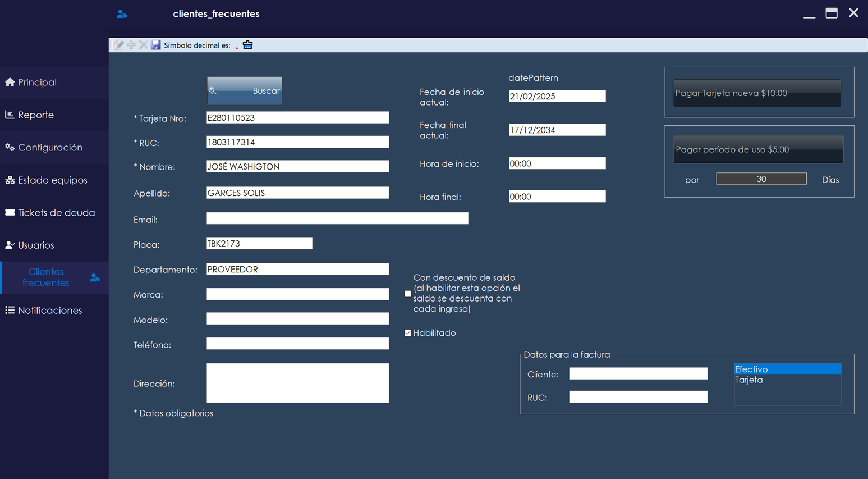Viewport: 868px width, 479px height.
Task: Open Configuración using the gear icon
Action: click(x=10, y=147)
